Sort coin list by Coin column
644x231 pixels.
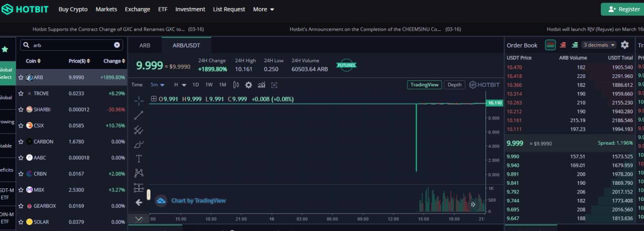click(33, 61)
